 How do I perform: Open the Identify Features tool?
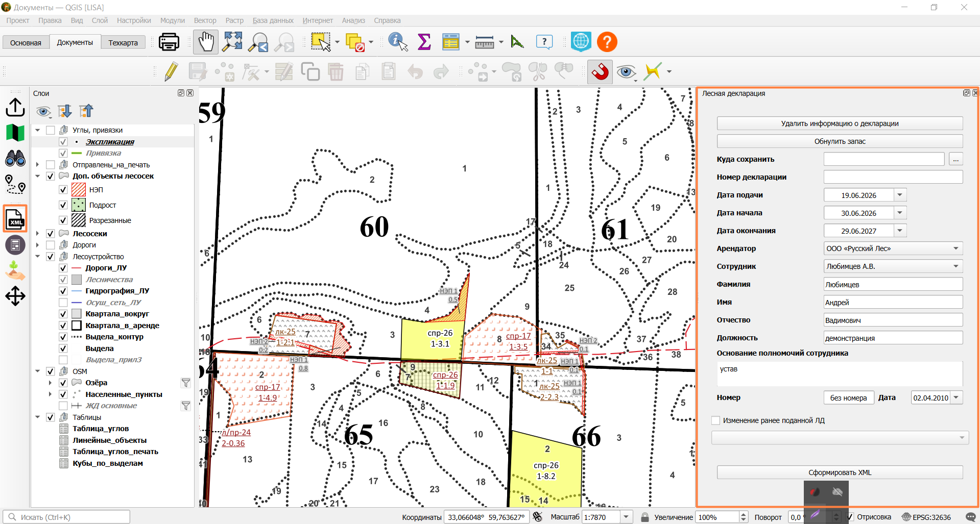click(398, 42)
